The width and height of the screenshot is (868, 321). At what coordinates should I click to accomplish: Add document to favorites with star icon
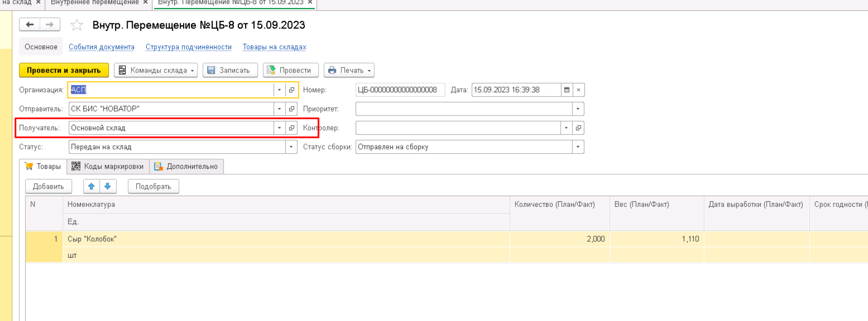[x=76, y=25]
